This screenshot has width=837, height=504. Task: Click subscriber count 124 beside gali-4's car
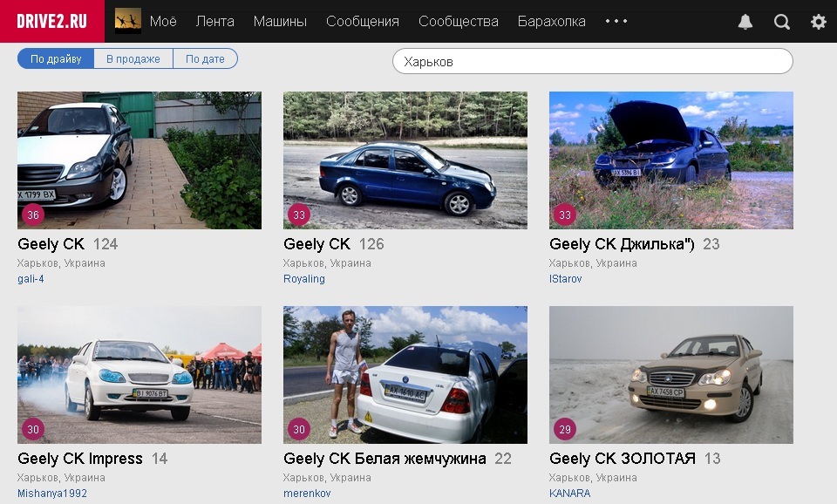(x=105, y=244)
